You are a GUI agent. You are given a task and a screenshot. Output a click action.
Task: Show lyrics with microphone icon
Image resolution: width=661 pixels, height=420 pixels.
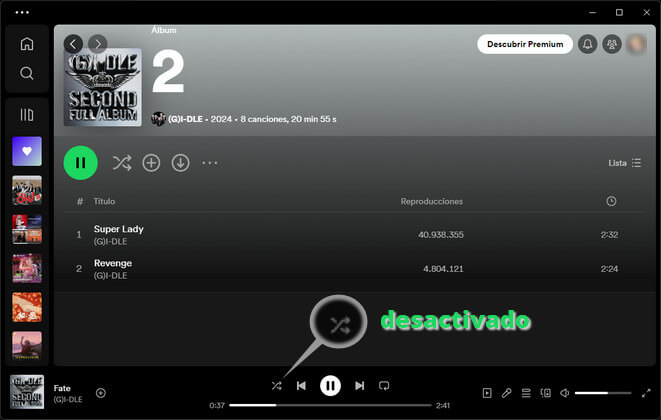[506, 393]
